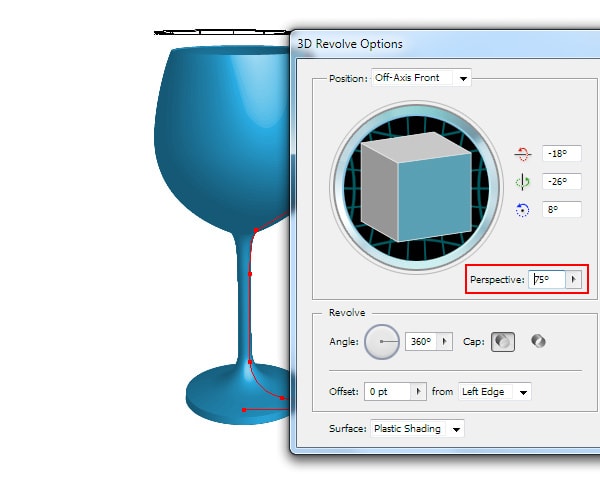The height and width of the screenshot is (486, 600).
Task: Open the 'from' dropdown showing Left Edge
Action: pos(494,392)
